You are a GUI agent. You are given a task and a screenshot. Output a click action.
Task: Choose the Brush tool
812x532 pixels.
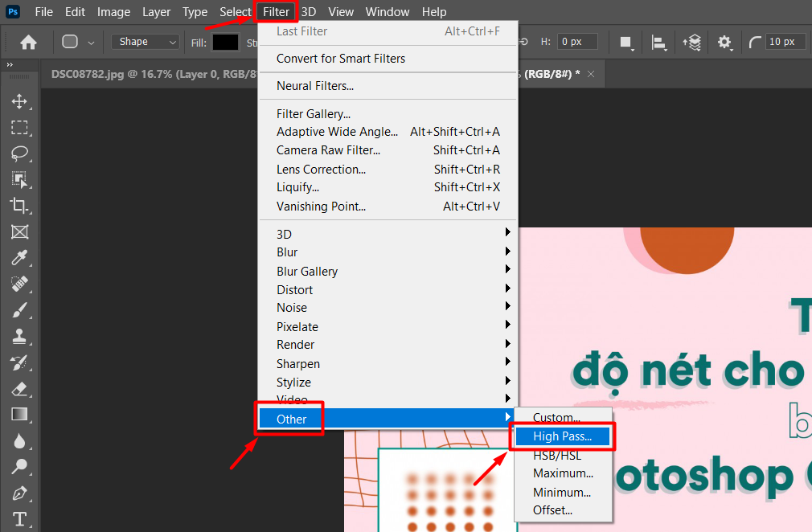[x=19, y=310]
